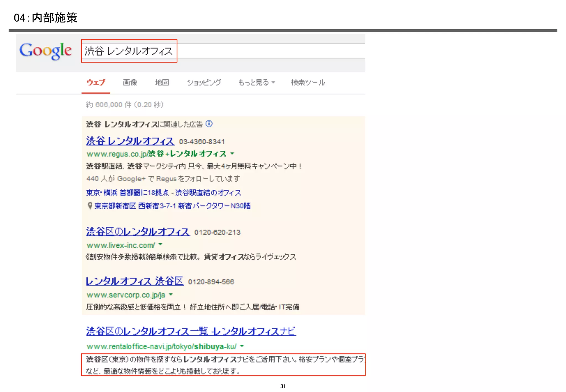Open 渋谷区のレンタルオフィス一覧 レンタルオフィスナビ result

pos(191,331)
